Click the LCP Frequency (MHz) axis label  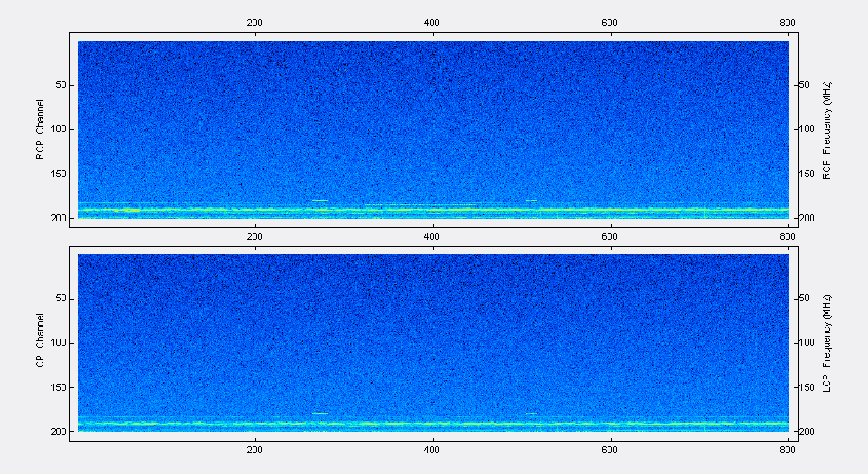(x=826, y=343)
